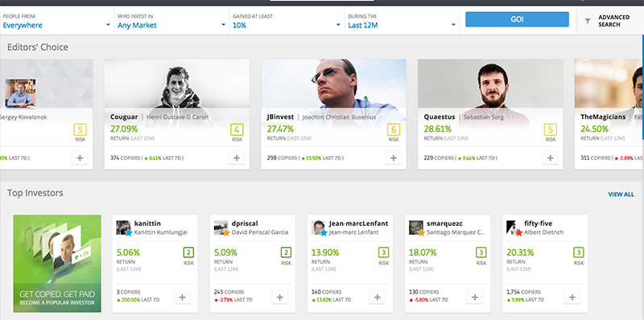Screen dimensions: 644x320
Task: Click Couguar's black and white cover photo
Action: tap(176, 84)
